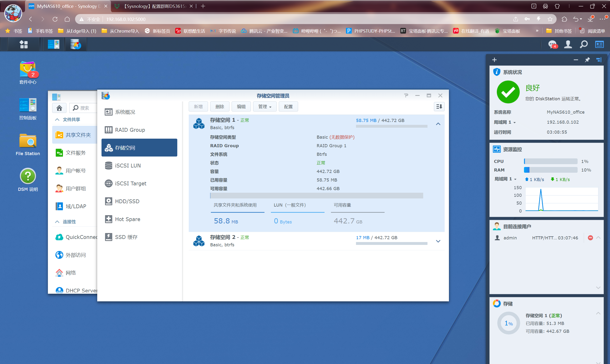Collapse the 文件共享 section
Image resolution: width=610 pixels, height=364 pixels.
[x=57, y=119]
